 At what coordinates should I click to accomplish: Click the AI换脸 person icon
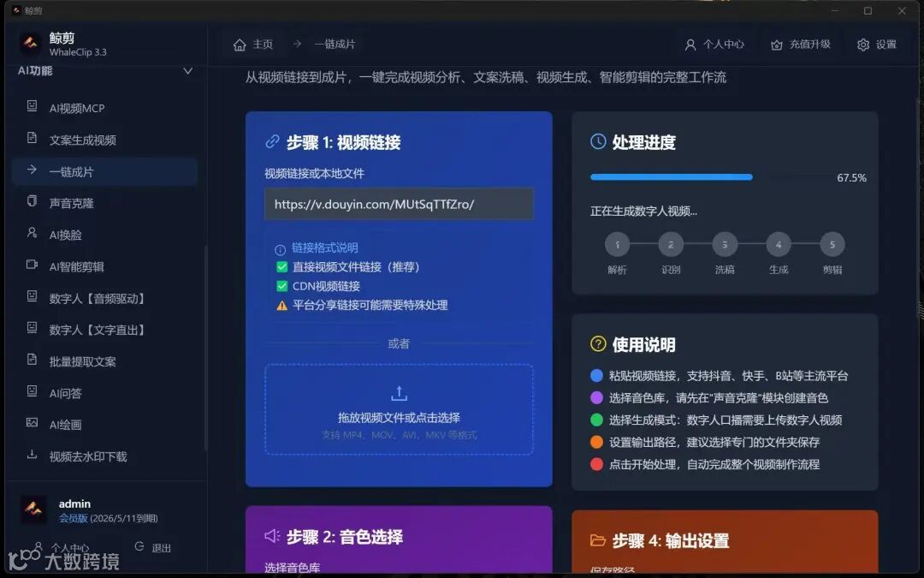(x=32, y=233)
